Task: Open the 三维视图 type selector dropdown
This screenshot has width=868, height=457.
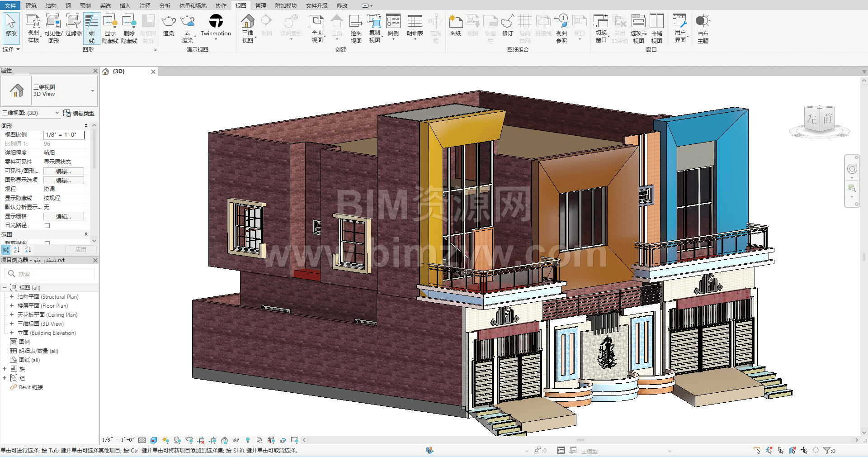Action: tap(92, 91)
